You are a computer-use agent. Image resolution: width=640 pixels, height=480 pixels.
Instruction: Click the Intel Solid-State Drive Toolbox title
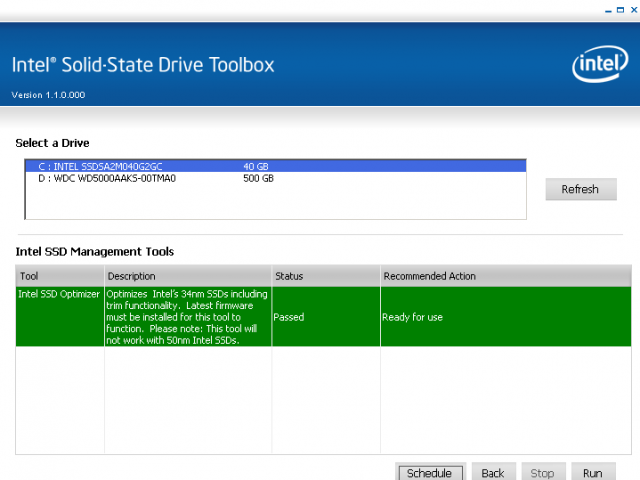point(143,65)
